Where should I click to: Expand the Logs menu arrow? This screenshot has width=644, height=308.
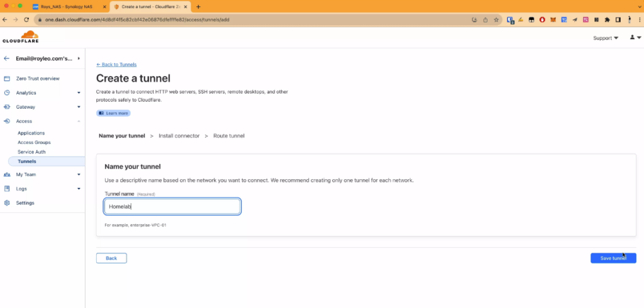coord(79,189)
